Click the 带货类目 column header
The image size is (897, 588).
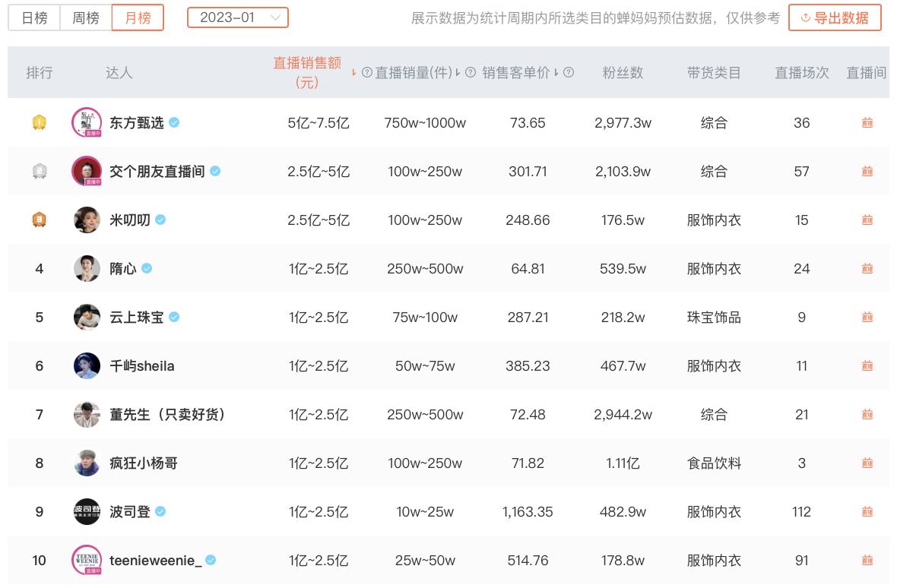click(x=714, y=73)
